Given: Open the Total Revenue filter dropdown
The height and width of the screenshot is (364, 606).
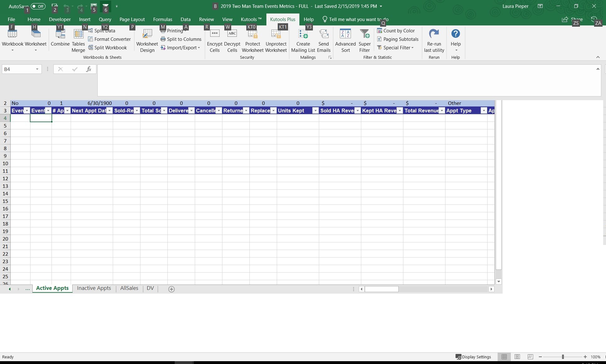Looking at the screenshot, I should click(442, 111).
